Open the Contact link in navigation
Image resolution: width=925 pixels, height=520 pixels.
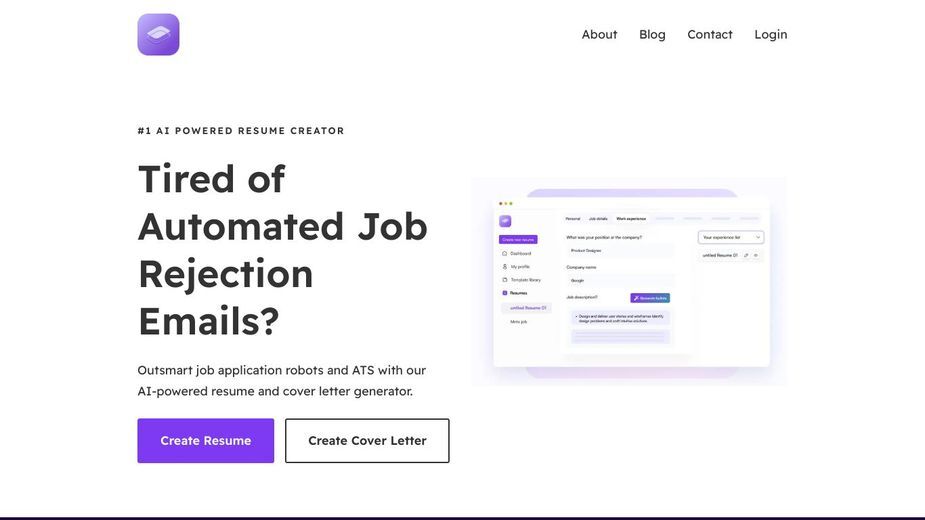coord(710,34)
